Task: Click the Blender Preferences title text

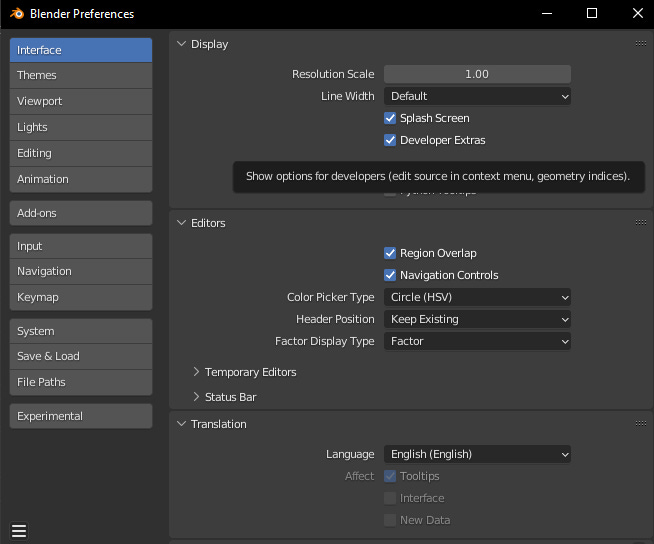Action: tap(82, 14)
